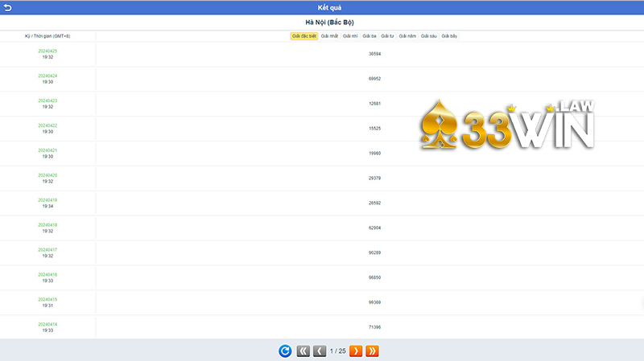Click the blue refresh icon
This screenshot has width=644, height=361.
[x=285, y=351]
